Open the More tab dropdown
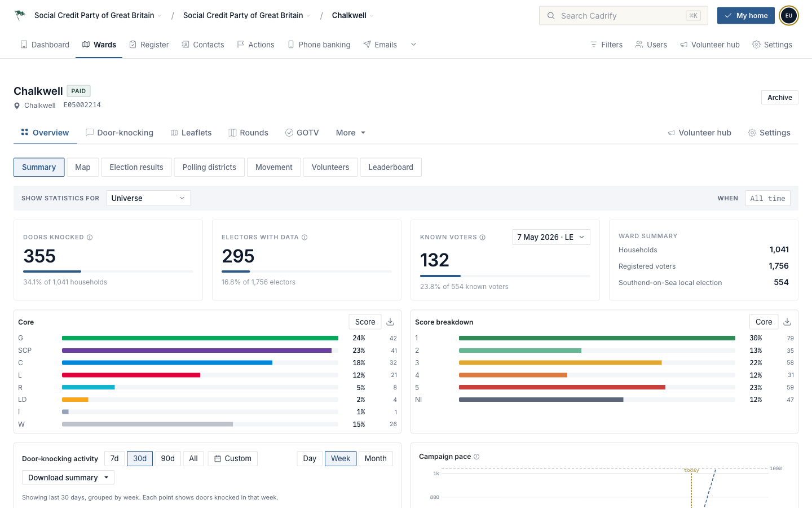The width and height of the screenshot is (812, 508). click(x=351, y=133)
